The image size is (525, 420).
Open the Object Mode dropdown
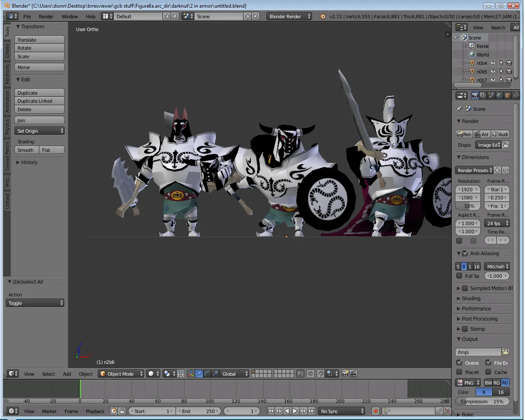tap(121, 374)
